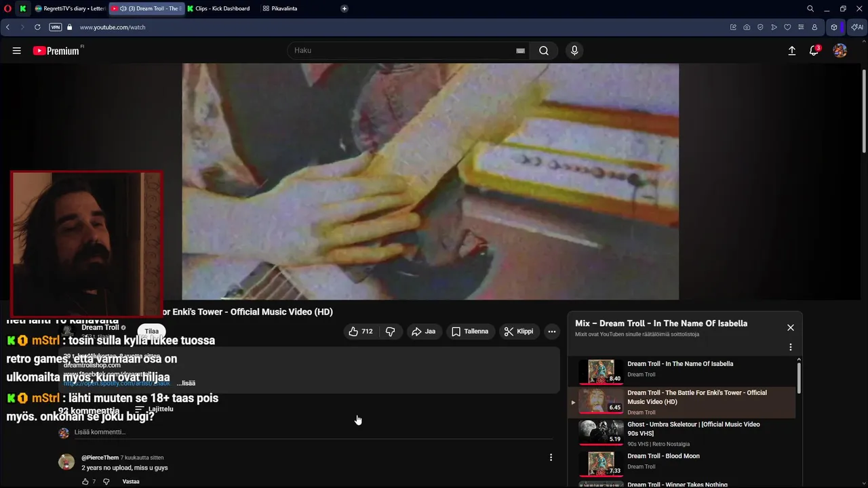View site security lock info
The image size is (868, 488).
click(69, 27)
